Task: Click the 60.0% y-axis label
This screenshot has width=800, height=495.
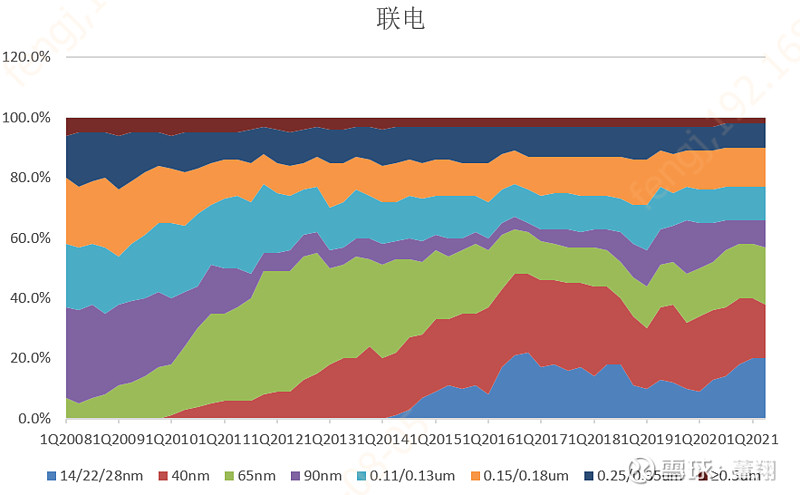Action: pos(30,238)
